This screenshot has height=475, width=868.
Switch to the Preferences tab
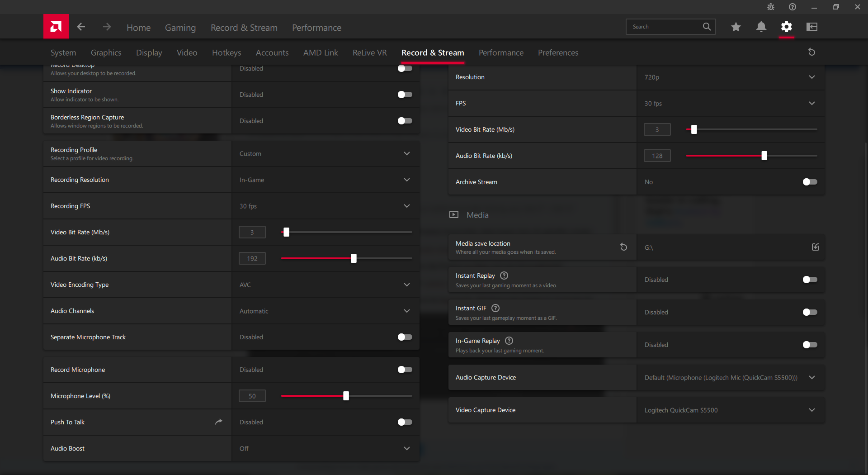point(558,53)
